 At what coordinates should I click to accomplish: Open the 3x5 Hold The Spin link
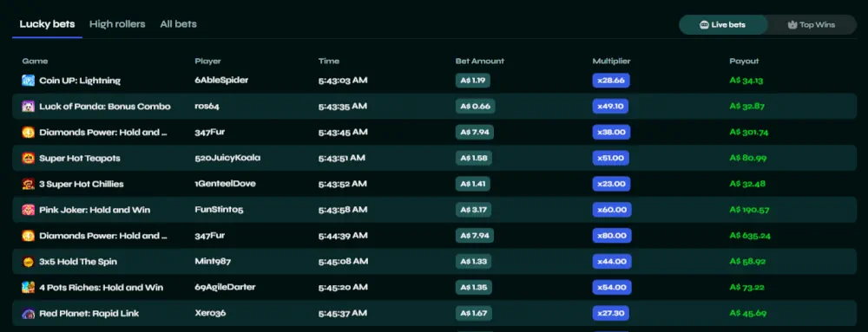tap(78, 262)
